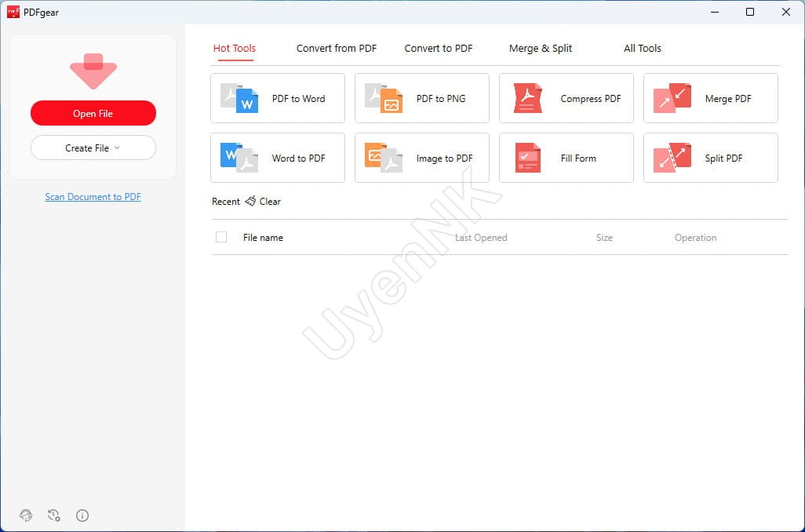Viewport: 805px width, 532px height.
Task: Click the Fill Form icon
Action: [528, 158]
